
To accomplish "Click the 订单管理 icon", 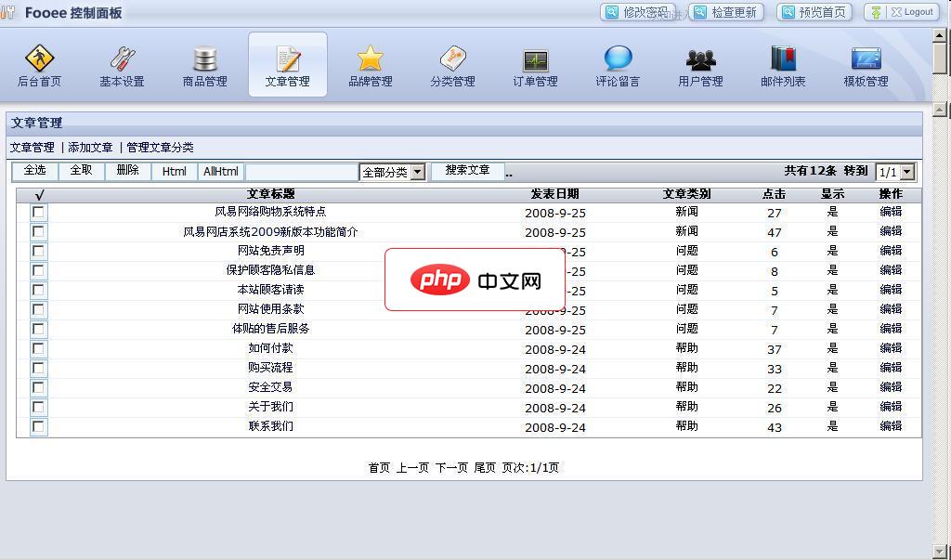I will click(x=534, y=63).
